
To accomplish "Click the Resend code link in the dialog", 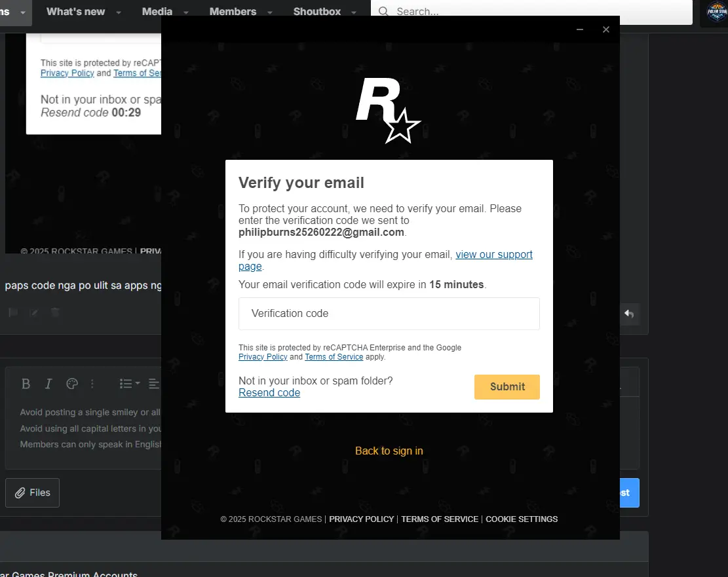I will point(269,393).
